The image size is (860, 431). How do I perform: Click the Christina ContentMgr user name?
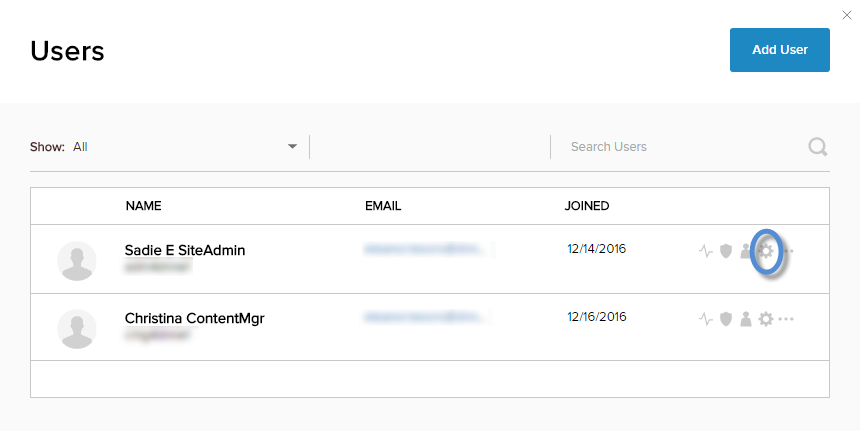194,318
